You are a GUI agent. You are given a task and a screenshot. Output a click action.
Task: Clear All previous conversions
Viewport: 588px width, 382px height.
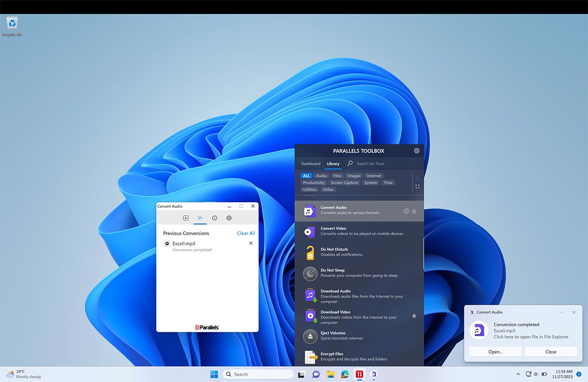click(245, 233)
